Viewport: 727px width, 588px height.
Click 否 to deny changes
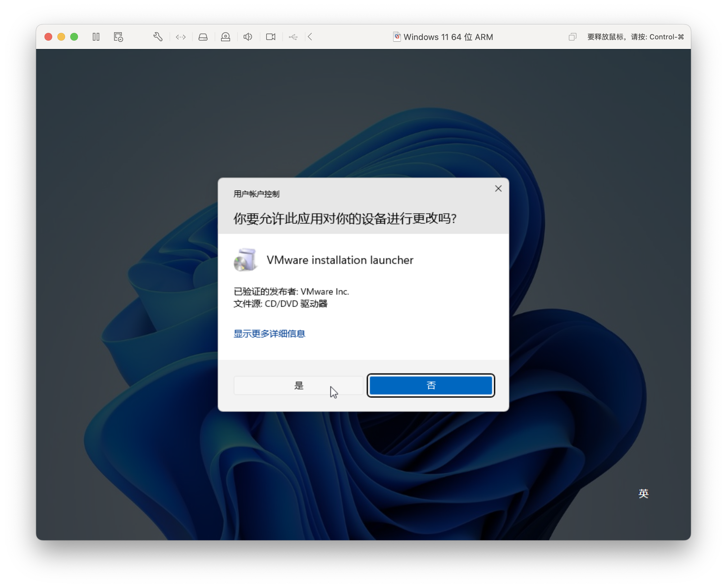431,386
